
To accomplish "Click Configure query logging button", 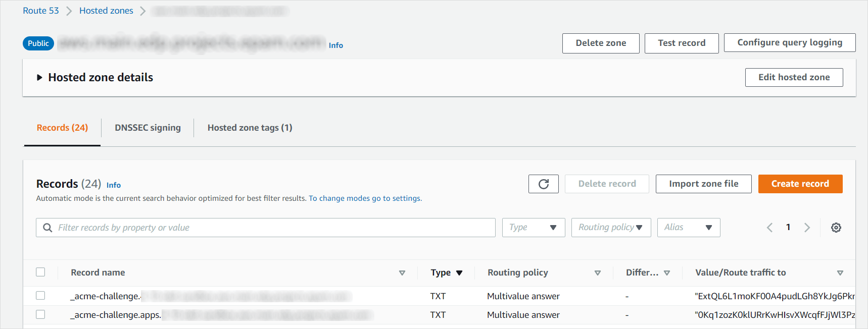I will pos(790,42).
